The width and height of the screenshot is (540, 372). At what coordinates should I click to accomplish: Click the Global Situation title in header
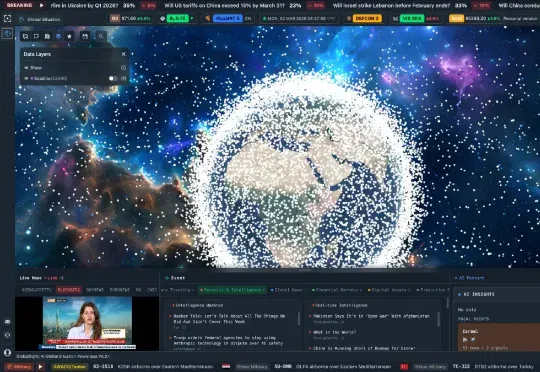pyautogui.click(x=43, y=19)
